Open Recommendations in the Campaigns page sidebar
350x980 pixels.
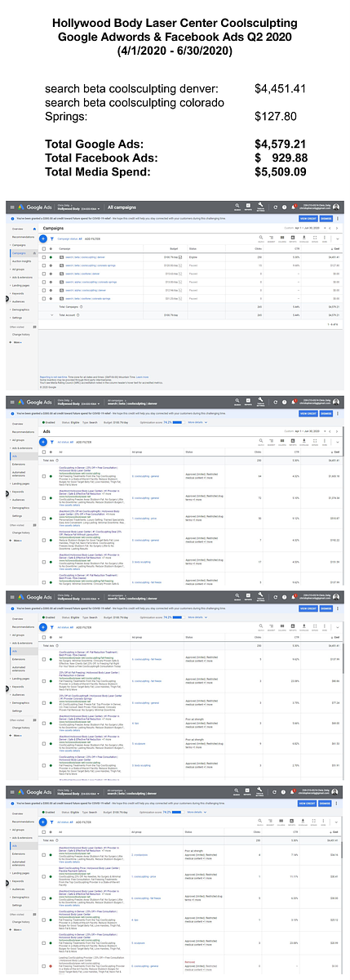pos(23,237)
